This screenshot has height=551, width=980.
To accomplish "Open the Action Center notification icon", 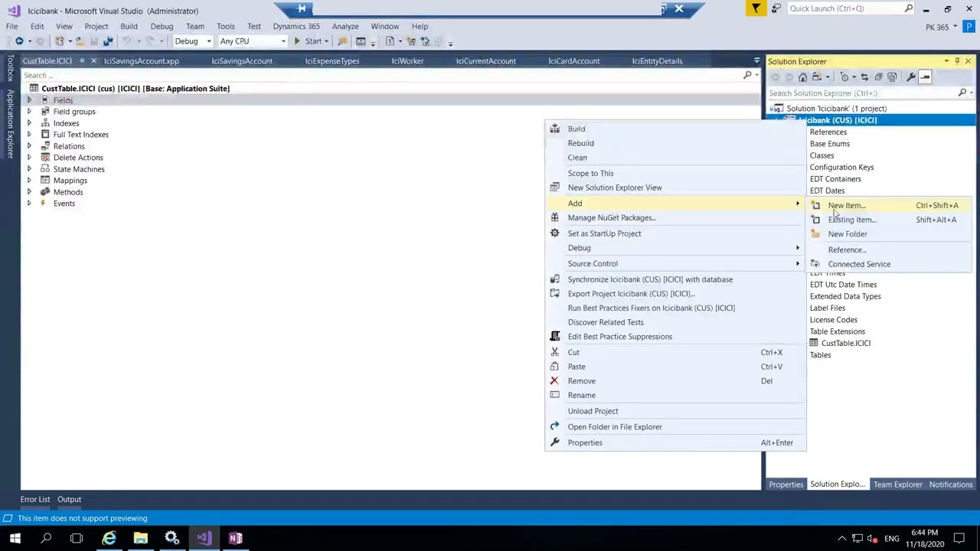I will pos(959,538).
